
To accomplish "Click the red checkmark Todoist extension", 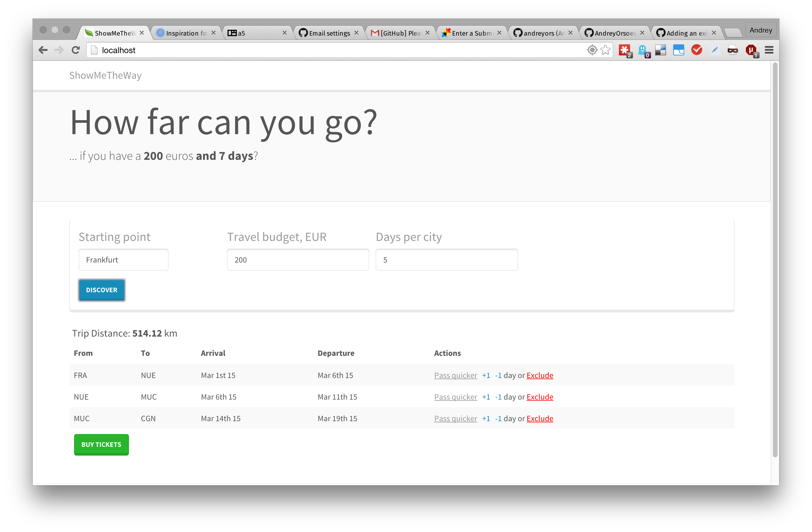I will (697, 50).
